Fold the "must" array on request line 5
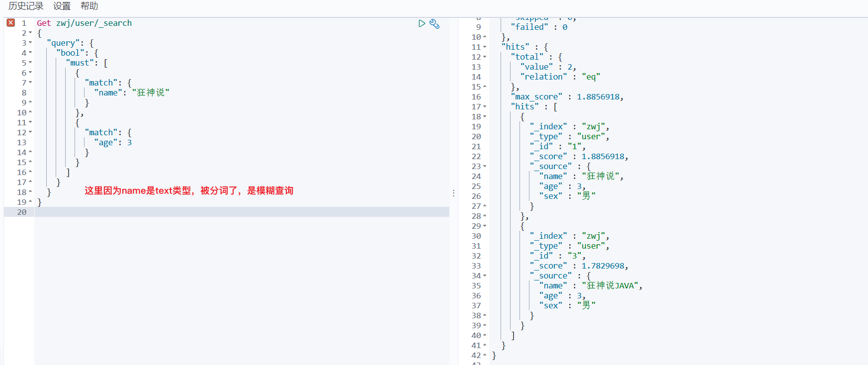Screen dimensions: 868x365 [x=30, y=63]
